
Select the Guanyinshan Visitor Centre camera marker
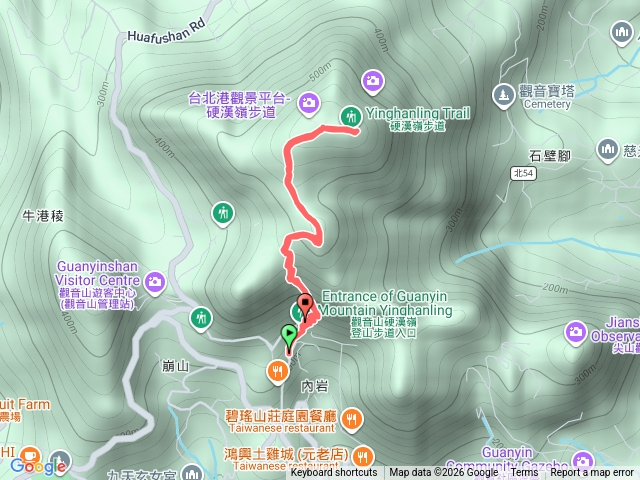pyautogui.click(x=155, y=282)
